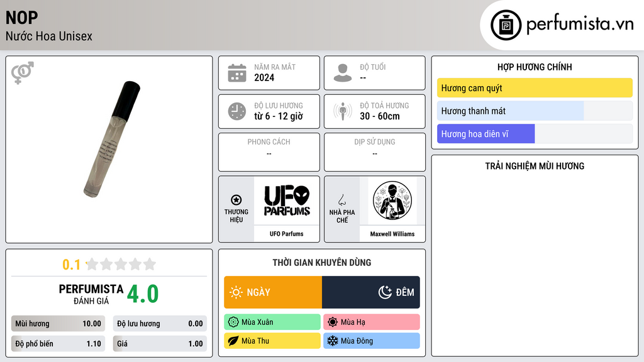
Task: Select the Mùa Hạ season tile
Action: point(372,322)
